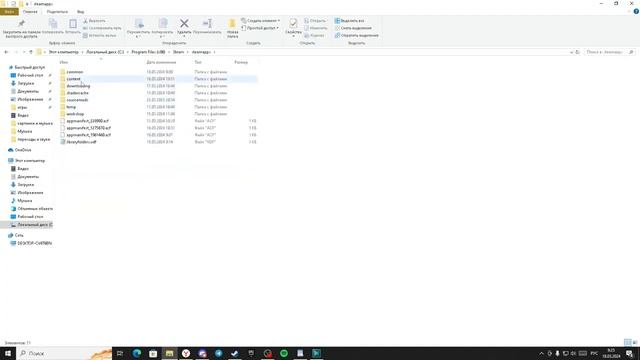
Task: Click the Up one level arrow
Action: (x=31, y=52)
